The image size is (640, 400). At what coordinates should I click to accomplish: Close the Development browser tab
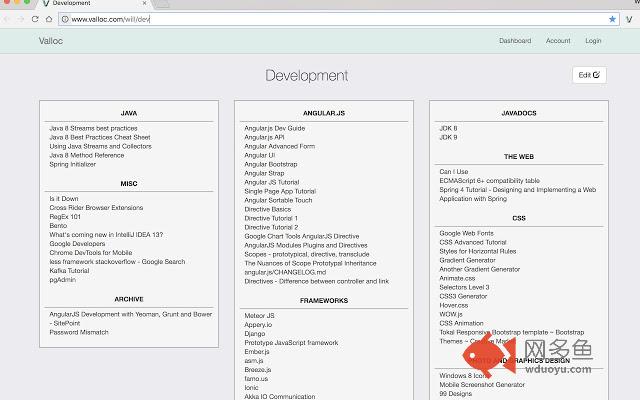click(x=144, y=3)
